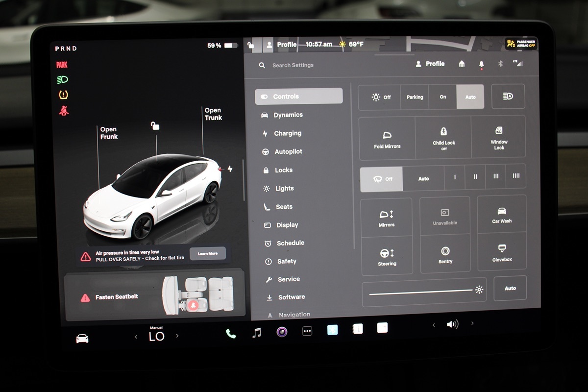The height and width of the screenshot is (392, 588).
Task: Open the phone app icon
Action: (x=231, y=334)
